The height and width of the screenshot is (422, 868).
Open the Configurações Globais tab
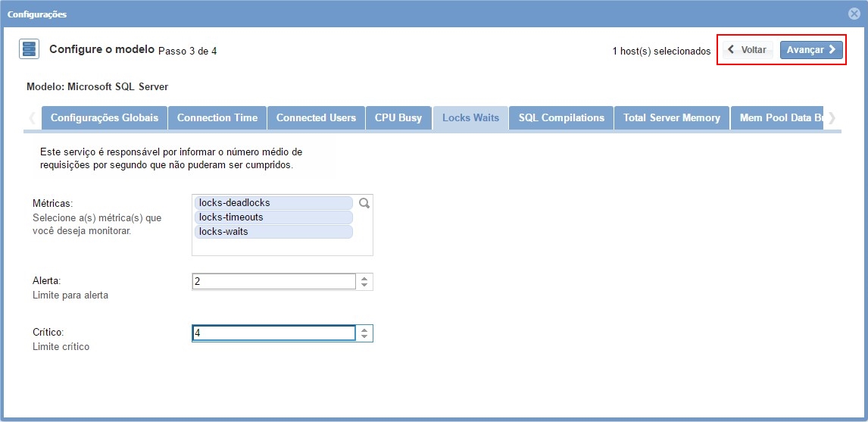coord(105,118)
